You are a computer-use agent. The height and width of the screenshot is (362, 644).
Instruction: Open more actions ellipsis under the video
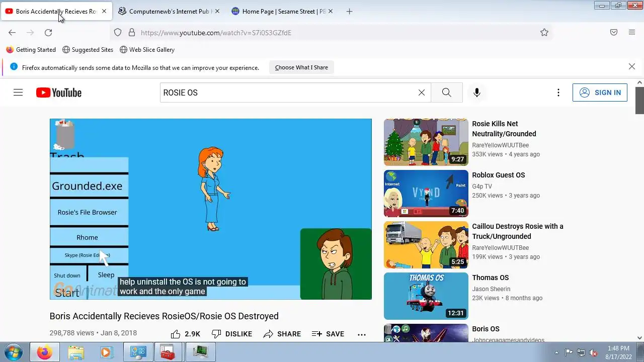click(362, 334)
